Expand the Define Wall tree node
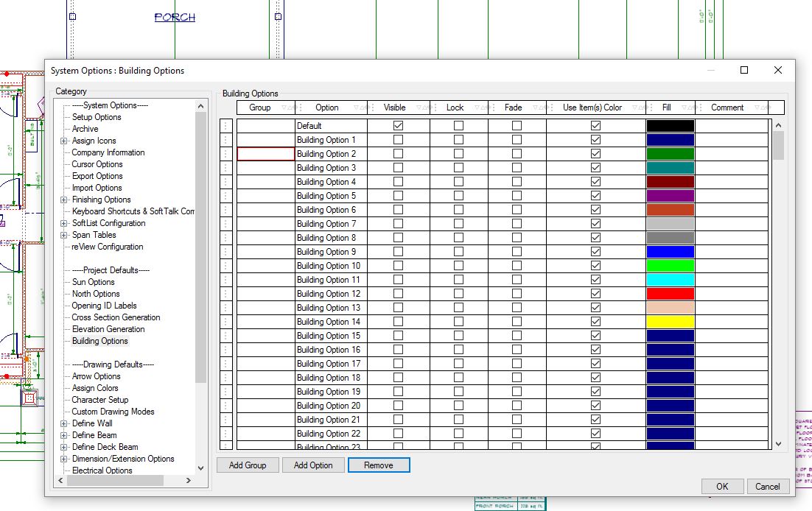The height and width of the screenshot is (511, 812). [64, 423]
